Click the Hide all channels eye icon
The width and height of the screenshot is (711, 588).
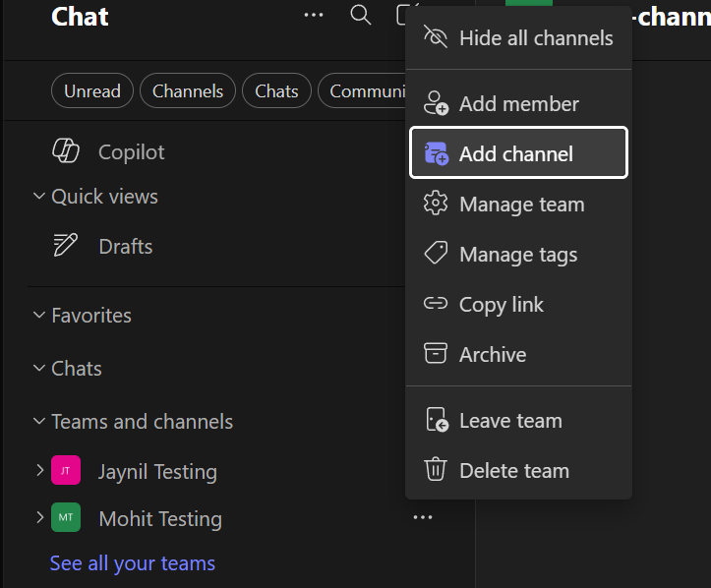tap(436, 36)
